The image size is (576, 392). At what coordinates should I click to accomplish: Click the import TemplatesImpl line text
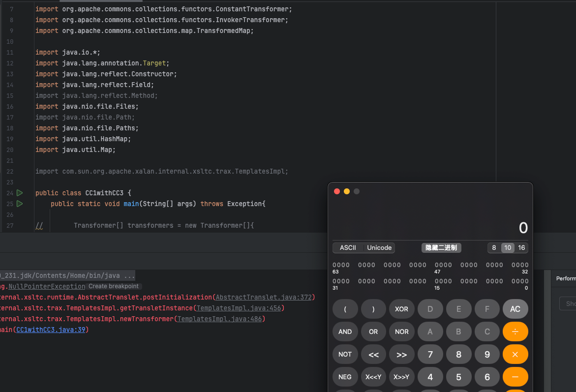tap(162, 171)
